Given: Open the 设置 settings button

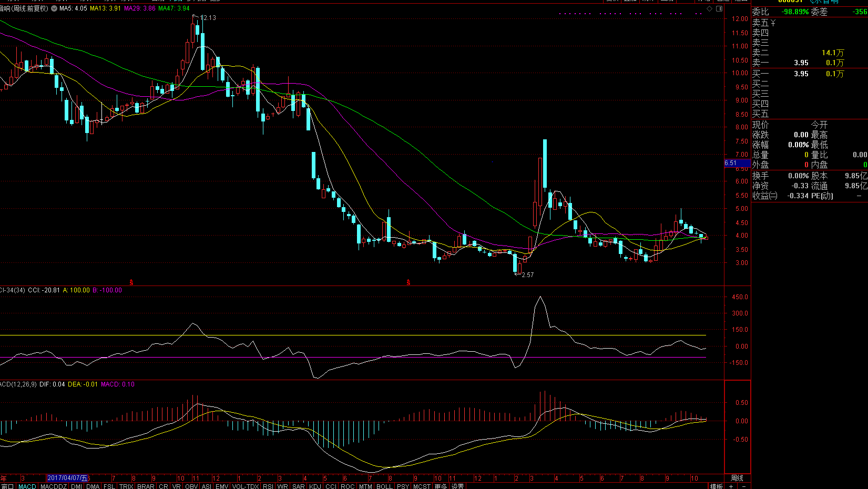Looking at the screenshot, I should pyautogui.click(x=457, y=486).
